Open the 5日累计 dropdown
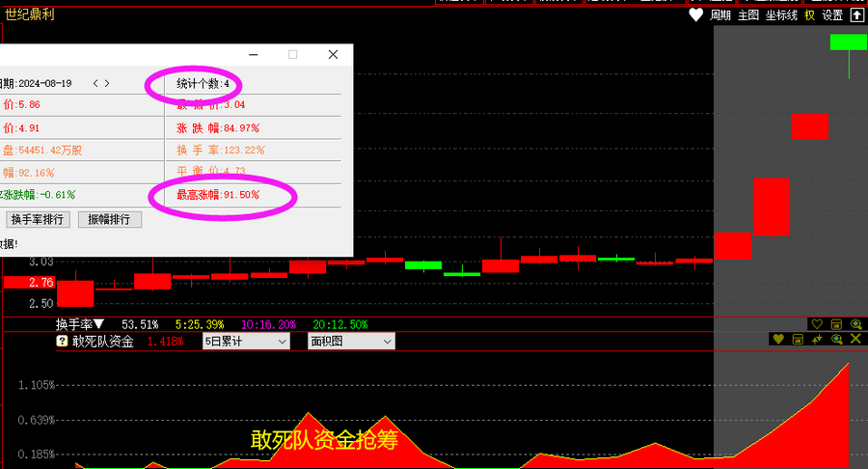This screenshot has height=469, width=868. point(245,341)
